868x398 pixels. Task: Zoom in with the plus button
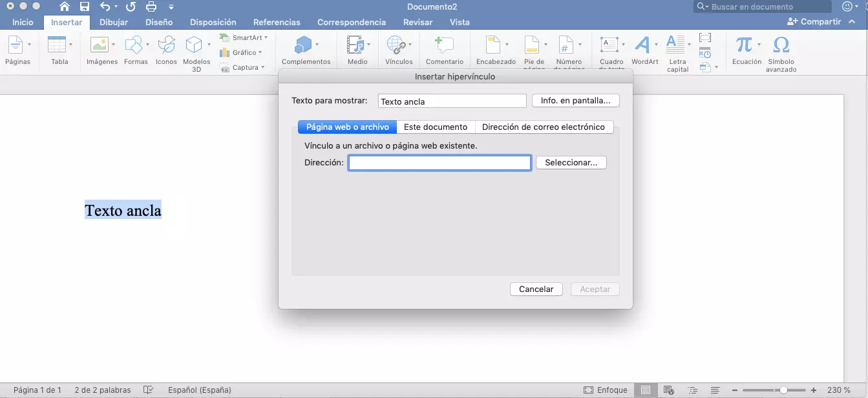pyautogui.click(x=814, y=390)
